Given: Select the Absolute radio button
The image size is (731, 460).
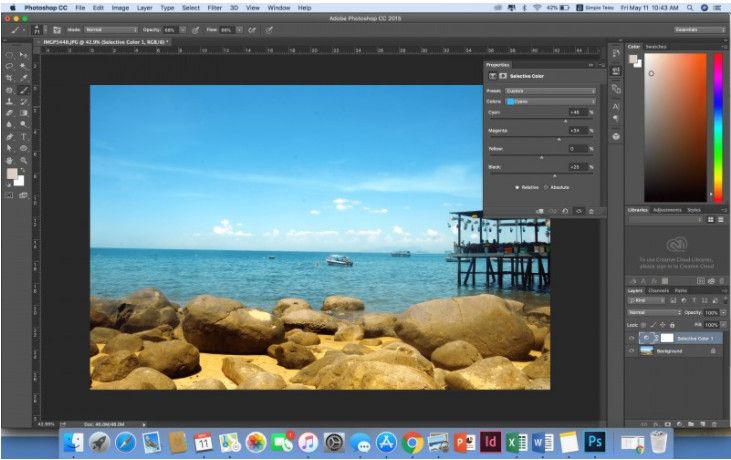Looking at the screenshot, I should coord(546,187).
